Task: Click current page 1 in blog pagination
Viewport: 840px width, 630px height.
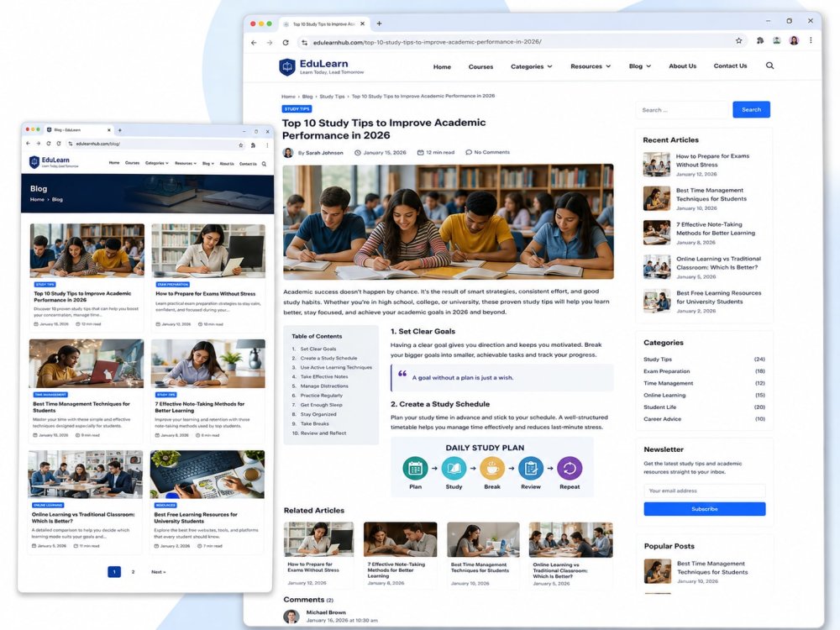Action: tap(114, 572)
